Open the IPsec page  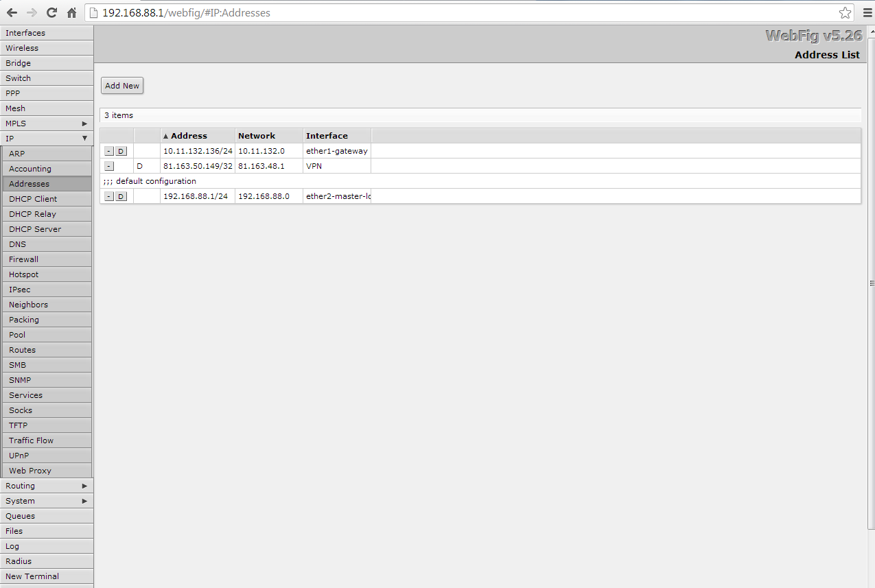pyautogui.click(x=47, y=290)
